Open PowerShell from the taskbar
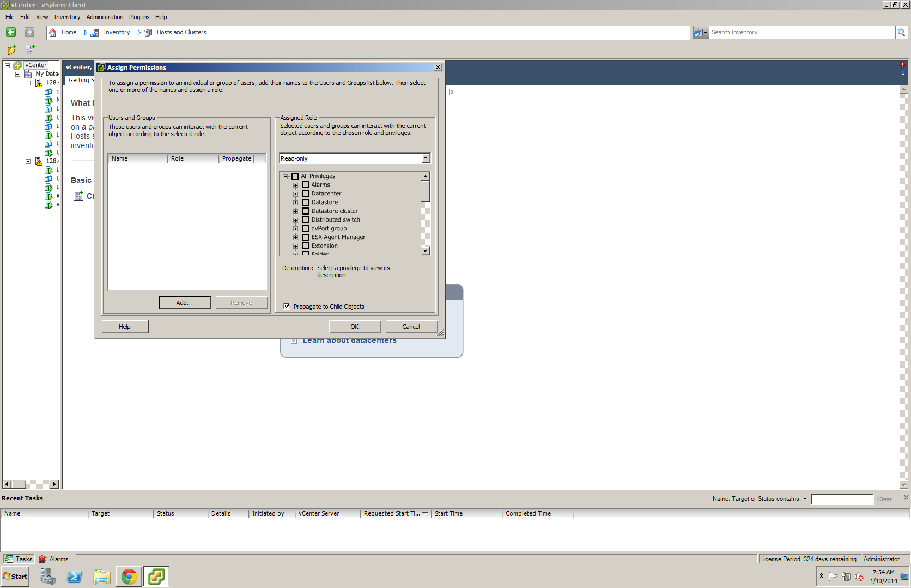 [x=75, y=577]
